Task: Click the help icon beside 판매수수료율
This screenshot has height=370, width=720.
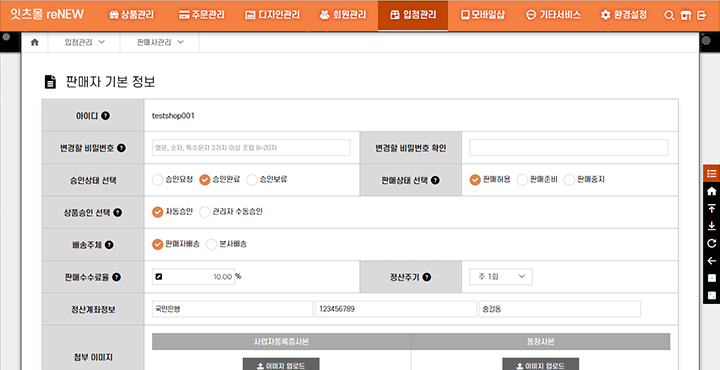Action: pyautogui.click(x=117, y=277)
